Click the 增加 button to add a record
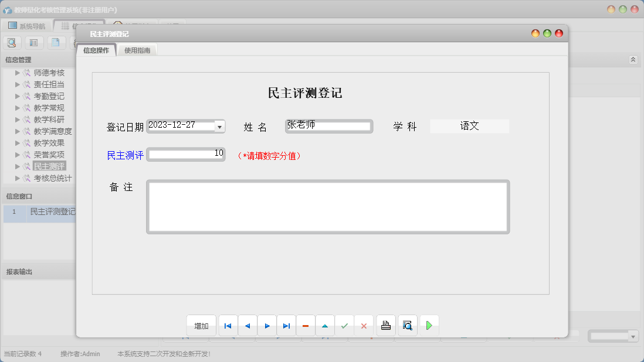This screenshot has width=644, height=362. (201, 325)
